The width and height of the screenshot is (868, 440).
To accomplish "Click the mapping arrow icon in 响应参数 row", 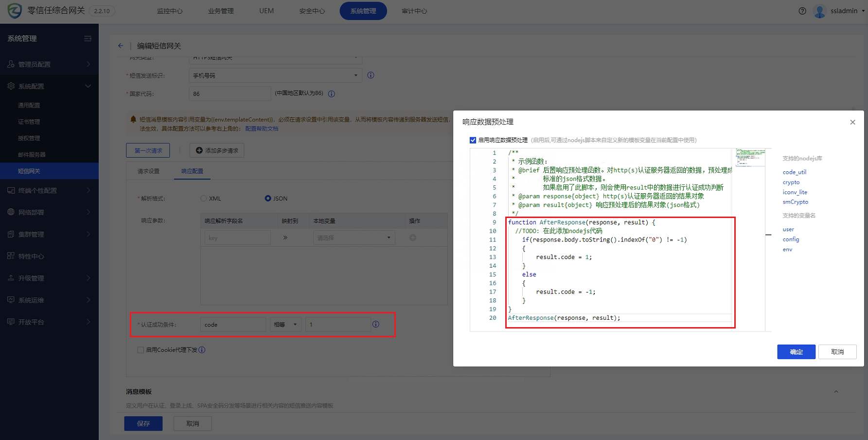I will [285, 238].
